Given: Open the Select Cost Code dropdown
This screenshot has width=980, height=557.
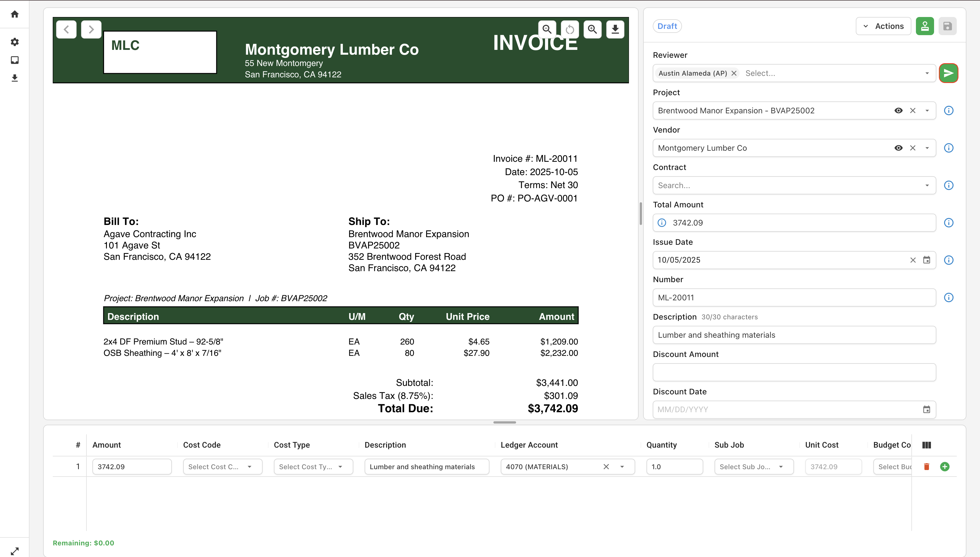Looking at the screenshot, I should pos(222,467).
